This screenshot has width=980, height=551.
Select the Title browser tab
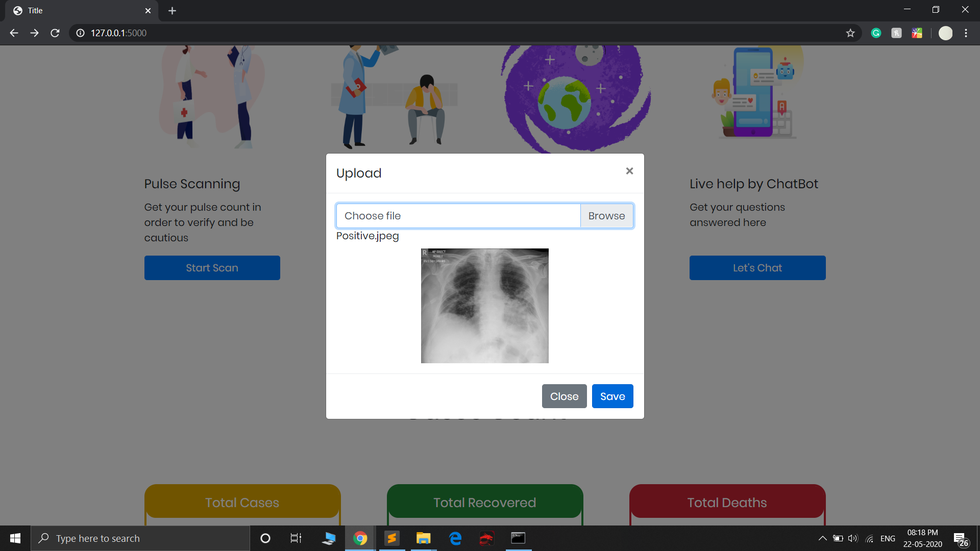[x=77, y=11]
